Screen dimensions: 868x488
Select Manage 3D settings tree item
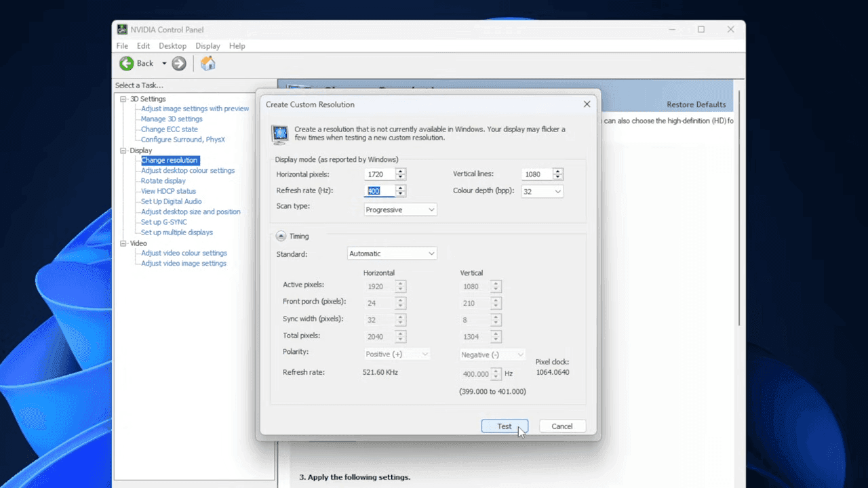click(x=172, y=119)
